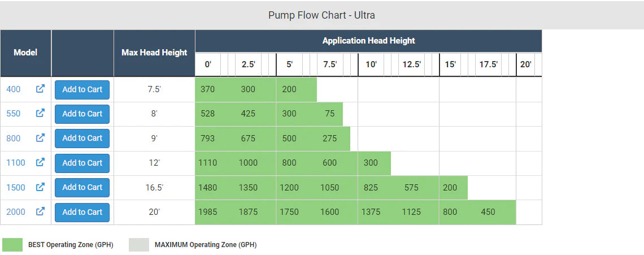The width and height of the screenshot is (644, 255).
Task: Open the 400 model link
Action: coord(14,89)
